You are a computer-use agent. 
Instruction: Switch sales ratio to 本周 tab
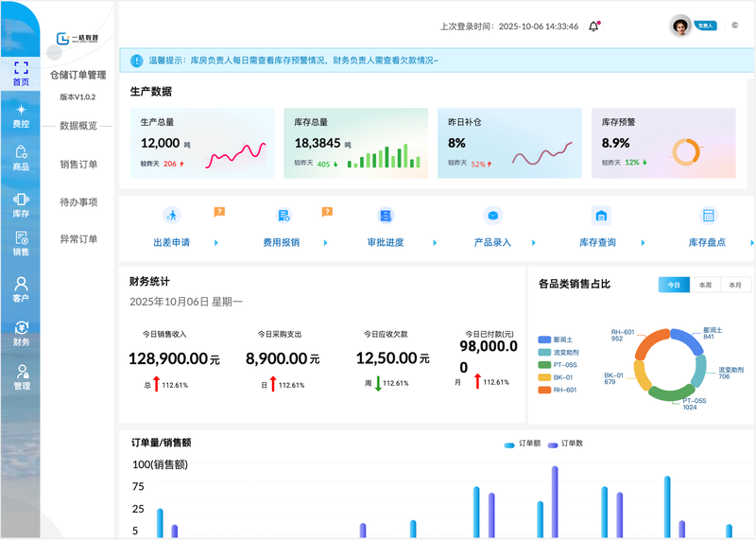[x=705, y=285]
